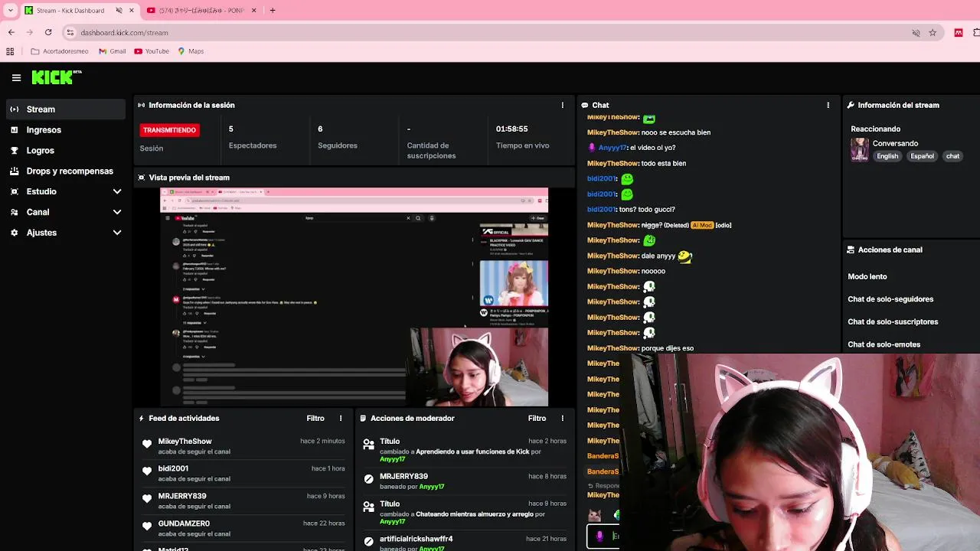Toggle Chat de solo-suscriptores

click(893, 322)
